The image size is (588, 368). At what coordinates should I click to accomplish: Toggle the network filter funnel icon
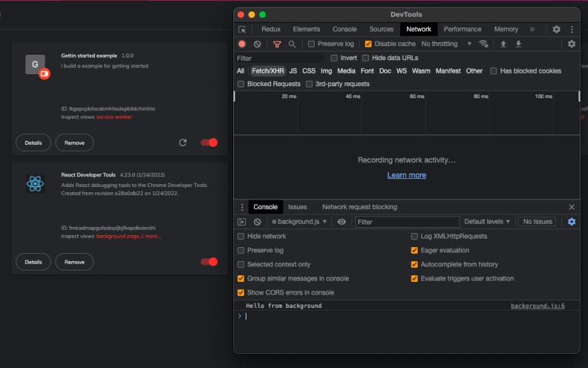(277, 44)
